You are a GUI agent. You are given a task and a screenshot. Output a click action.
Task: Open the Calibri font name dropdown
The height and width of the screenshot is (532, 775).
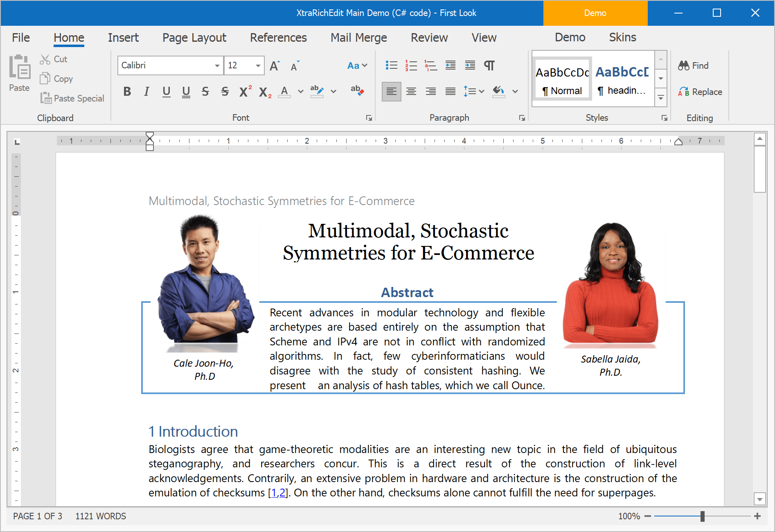coord(217,65)
